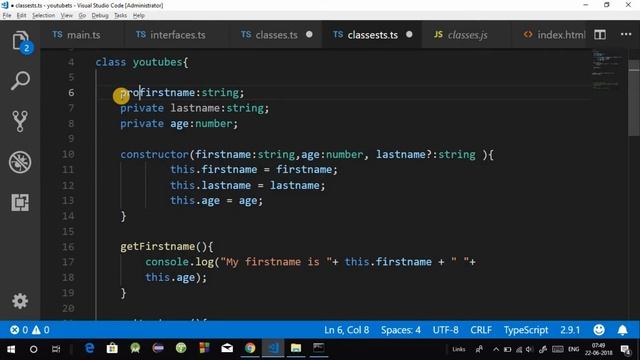Select encoding via UTF-8 status item
This screenshot has height=360, width=640.
point(445,330)
